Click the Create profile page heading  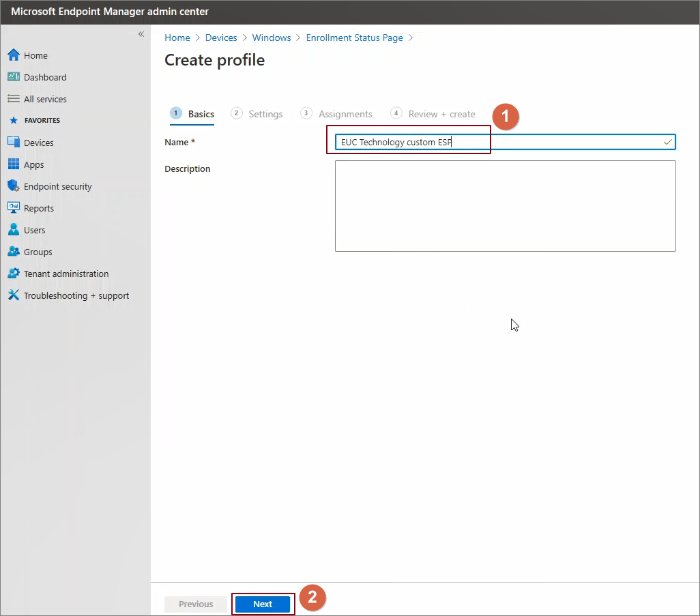tap(215, 60)
